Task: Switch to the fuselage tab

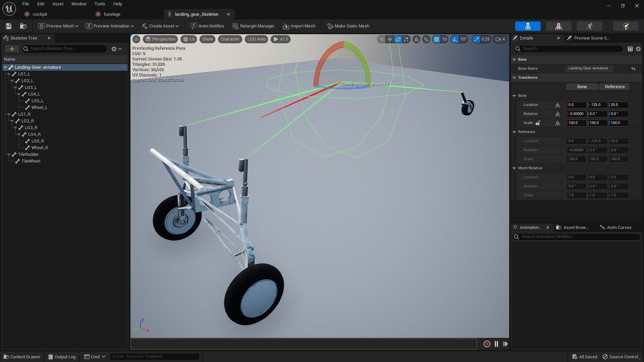Action: point(112,14)
